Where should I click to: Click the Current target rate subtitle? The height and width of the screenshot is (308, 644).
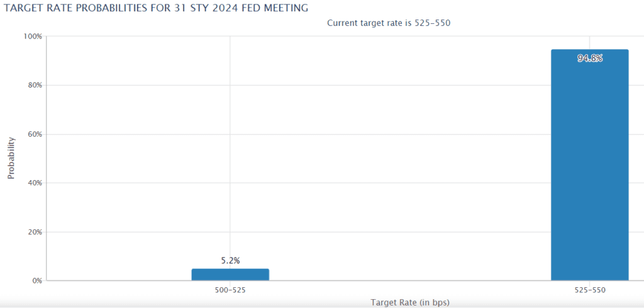click(x=389, y=23)
